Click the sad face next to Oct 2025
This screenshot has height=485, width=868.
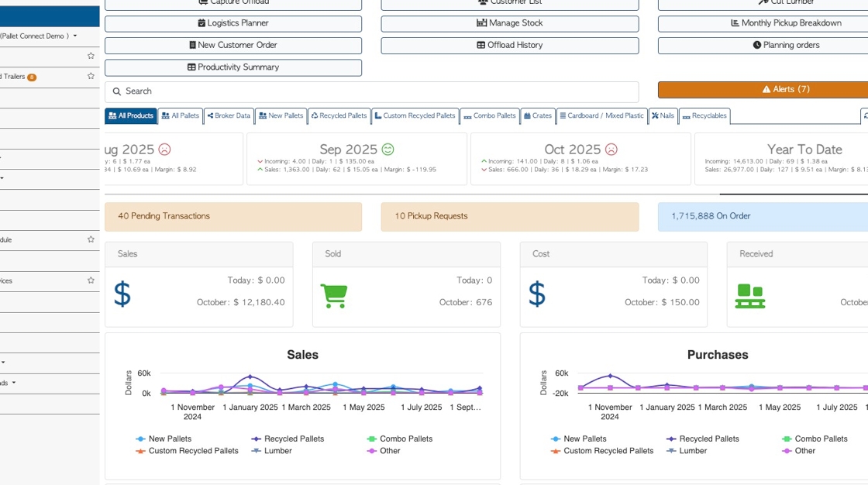(x=611, y=150)
